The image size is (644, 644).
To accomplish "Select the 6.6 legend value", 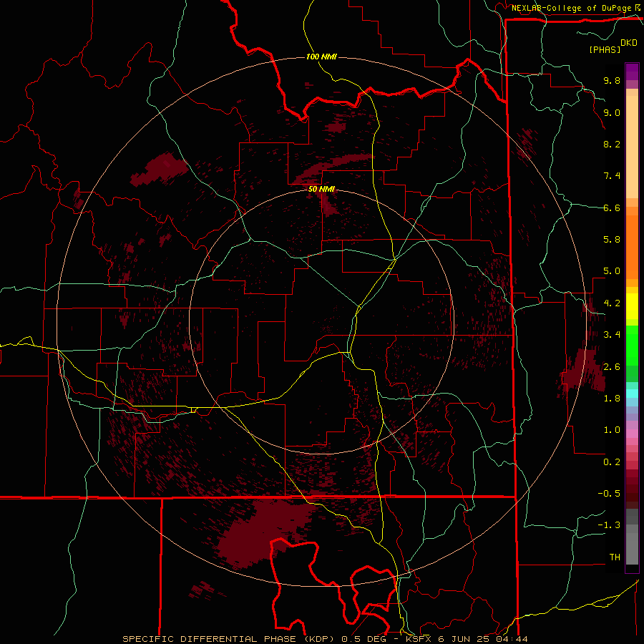I will click(x=612, y=208).
